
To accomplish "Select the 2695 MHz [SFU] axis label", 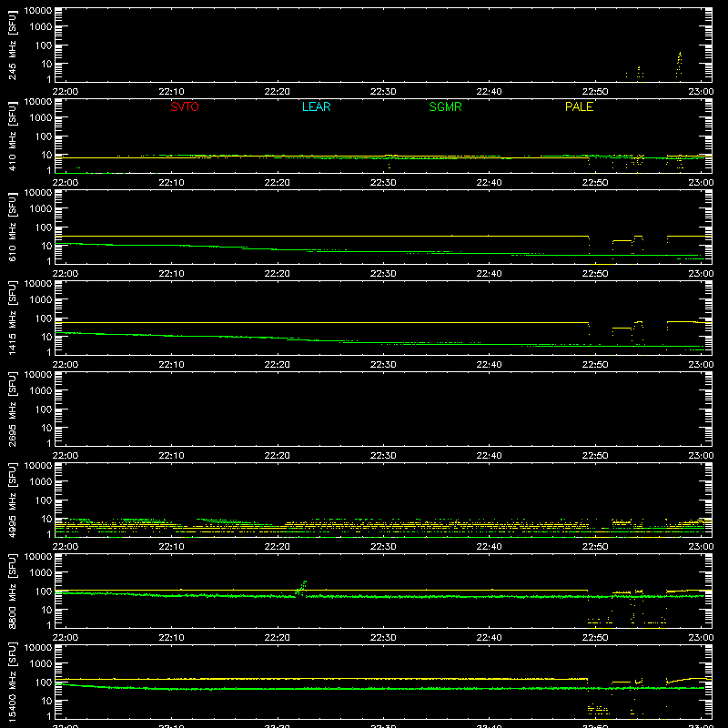I will (13, 409).
